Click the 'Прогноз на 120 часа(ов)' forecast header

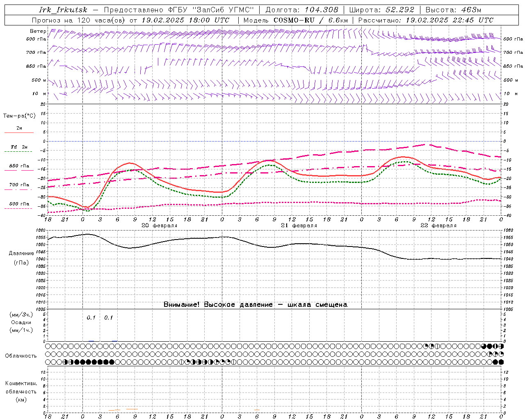(79, 20)
